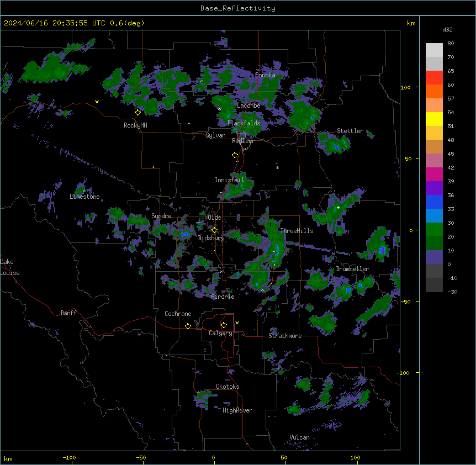The image size is (476, 465).
Task: Pick the orange 57-60 dBZ legend swatch
Action: click(x=434, y=91)
